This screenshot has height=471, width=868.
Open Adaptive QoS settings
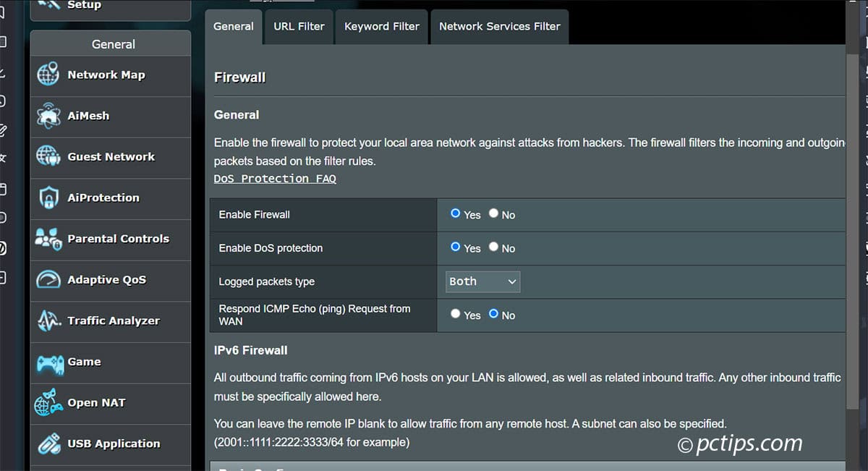click(x=49, y=281)
